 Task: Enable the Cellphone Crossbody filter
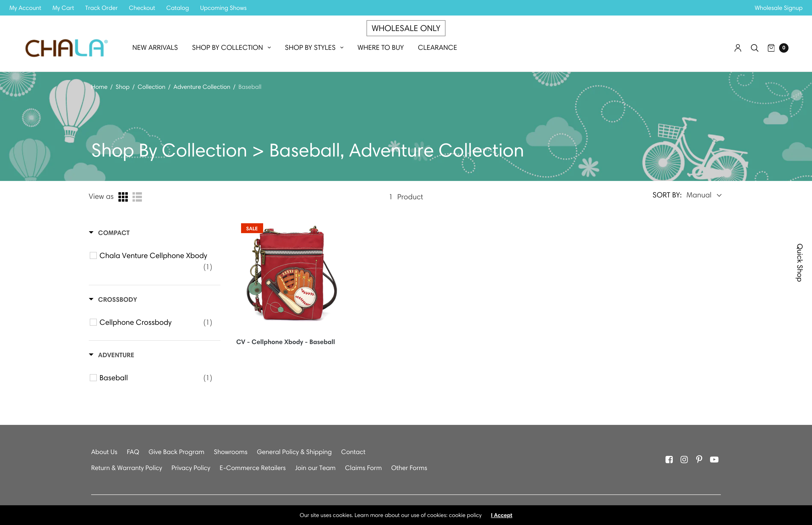(x=93, y=322)
